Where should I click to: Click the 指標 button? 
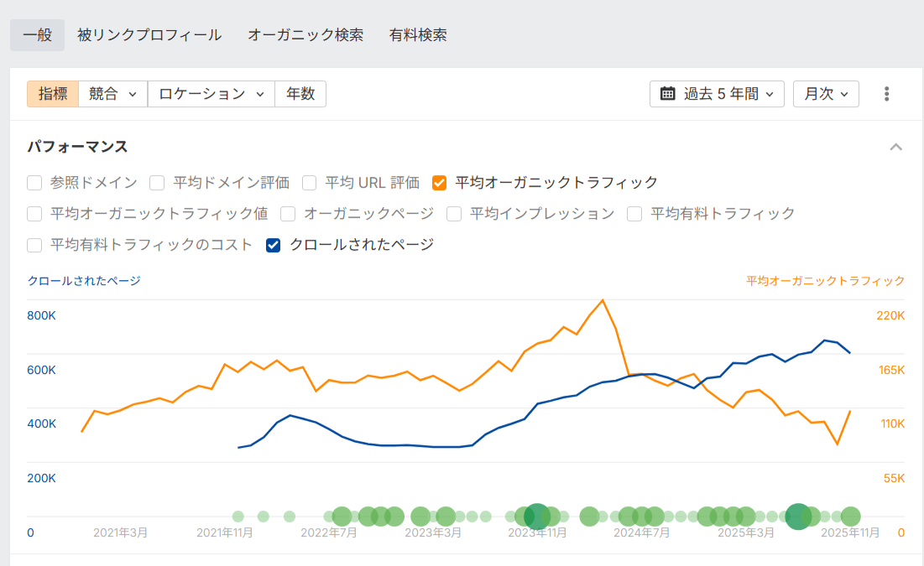[x=53, y=94]
